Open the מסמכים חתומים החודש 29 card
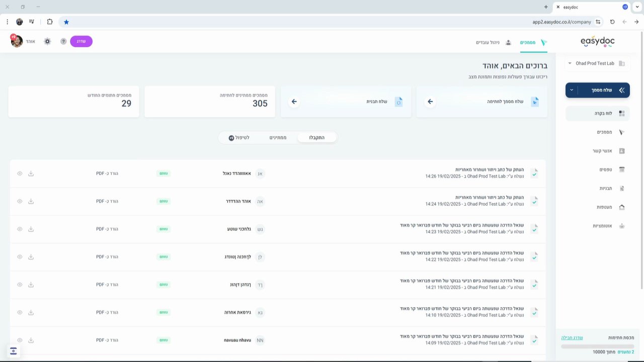The image size is (644, 362). click(x=74, y=102)
